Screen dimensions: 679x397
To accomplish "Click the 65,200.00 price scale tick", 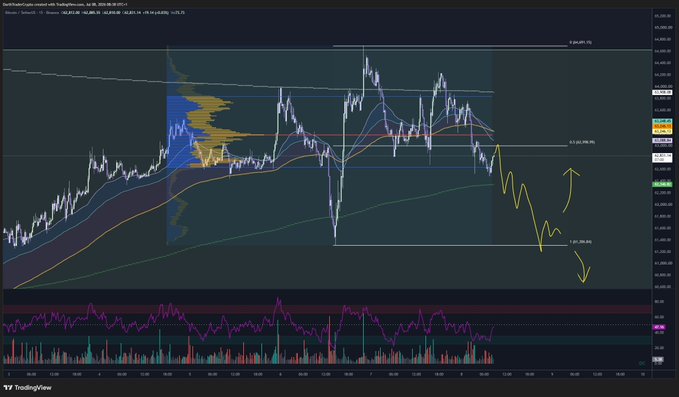I will coord(663,16).
